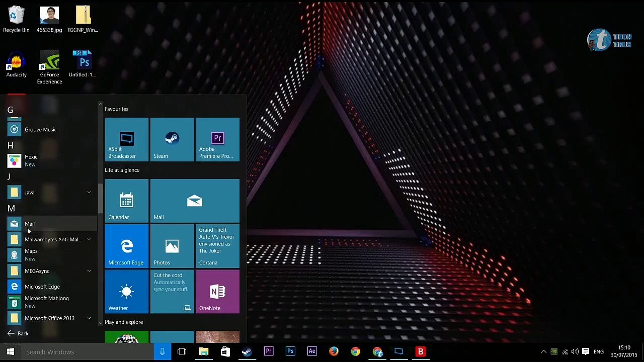This screenshot has width=644, height=362.
Task: Open the red B taskbar icon
Action: (421, 352)
